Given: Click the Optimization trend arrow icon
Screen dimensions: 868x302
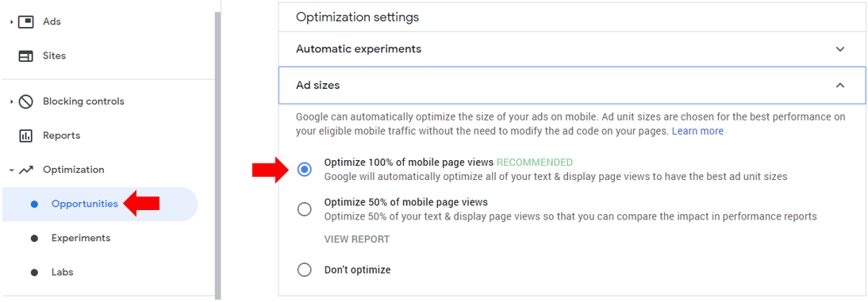Looking at the screenshot, I should [x=26, y=170].
